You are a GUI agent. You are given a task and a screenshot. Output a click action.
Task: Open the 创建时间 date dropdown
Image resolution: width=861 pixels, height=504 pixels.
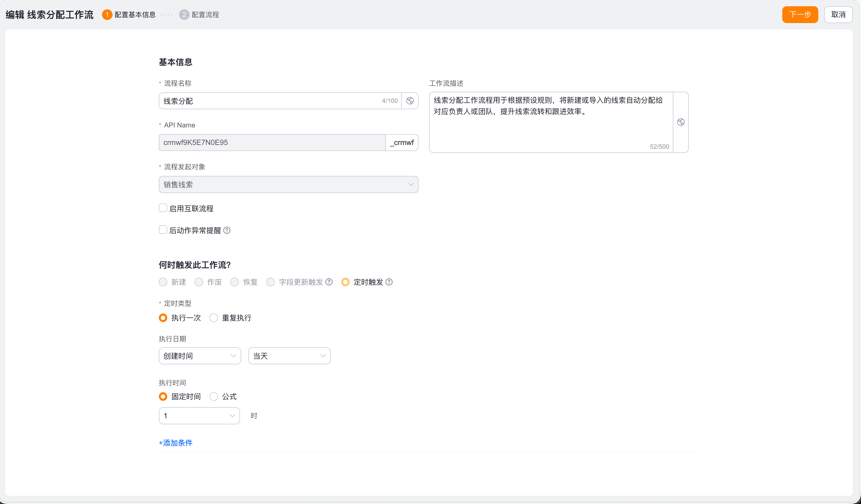(x=200, y=356)
